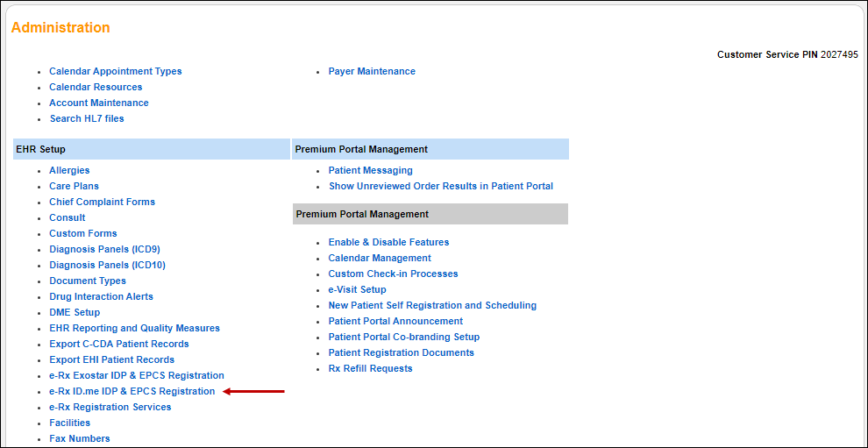Screen dimensions: 868x448
Task: Click Export C-CDA Patient Records
Action: [118, 344]
